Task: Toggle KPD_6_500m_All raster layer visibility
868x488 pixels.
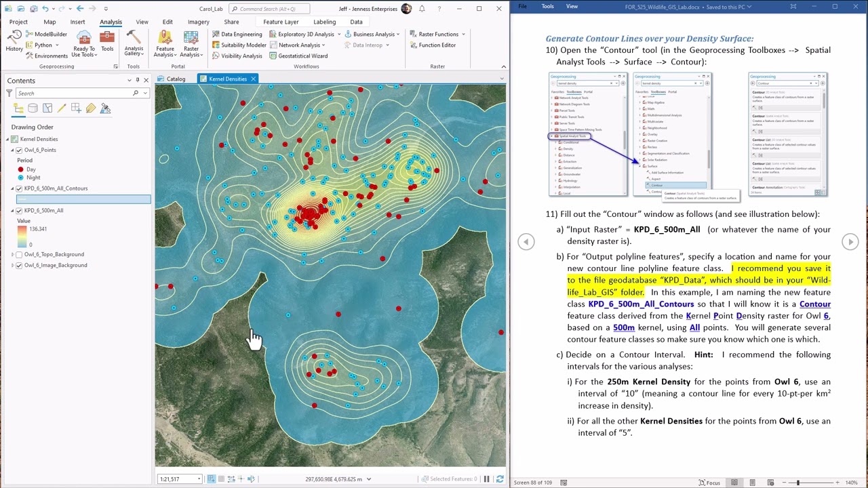Action: click(19, 210)
